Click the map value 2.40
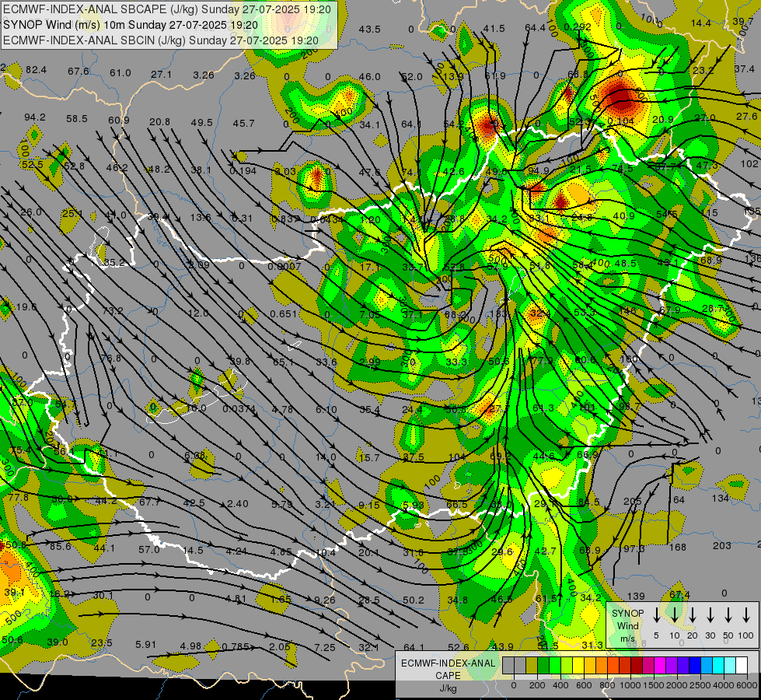Screen dimensions: 761x700 (237, 503)
